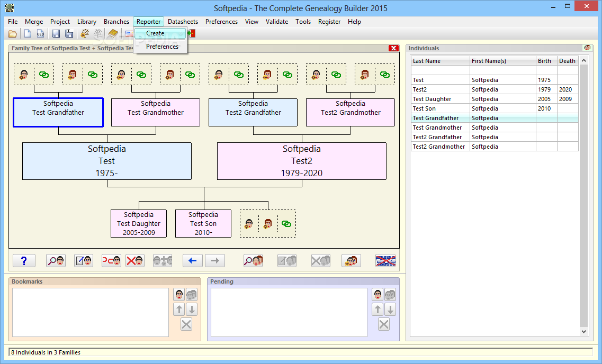Sort by the First Name(s) column header
Viewport: 602px width, 364px height.
click(503, 61)
